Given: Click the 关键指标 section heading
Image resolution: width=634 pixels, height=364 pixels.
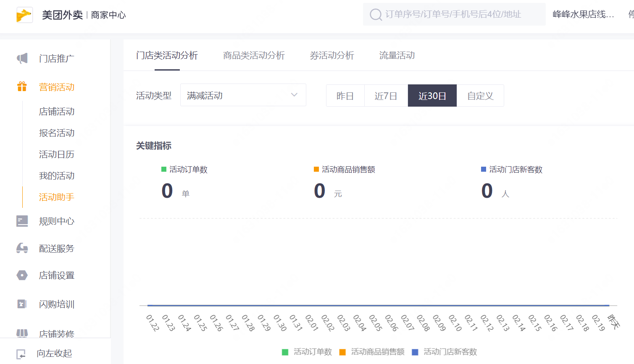Looking at the screenshot, I should click(154, 146).
